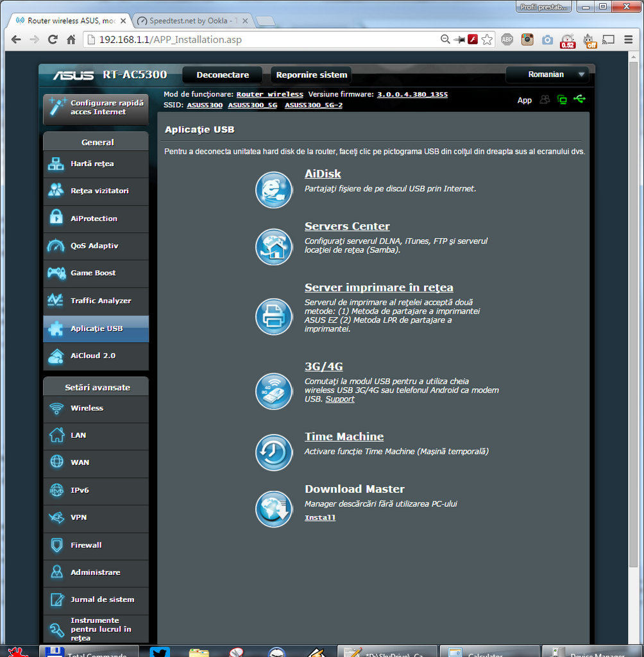Open the AiDisk globe icon
Image resolution: width=644 pixels, height=657 pixels.
point(274,190)
